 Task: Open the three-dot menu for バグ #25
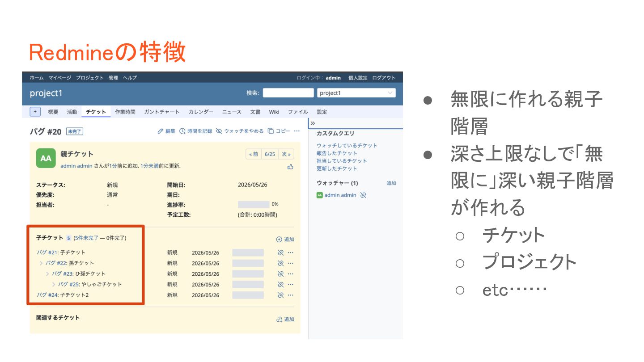point(291,285)
